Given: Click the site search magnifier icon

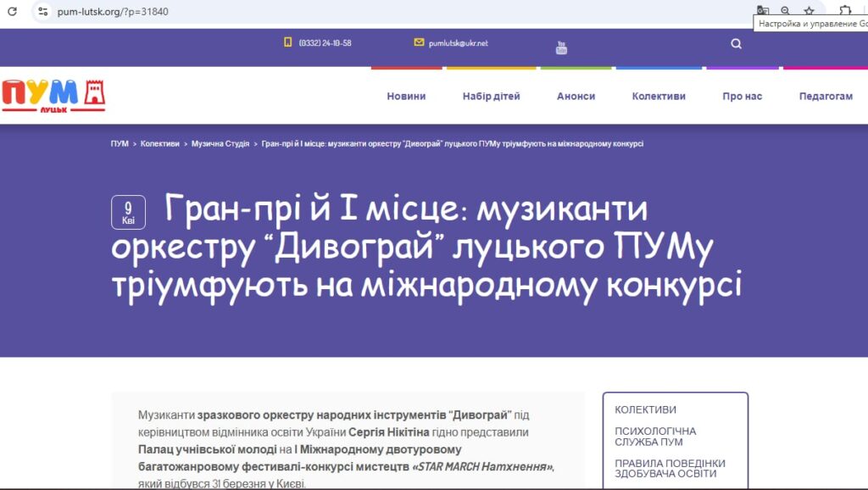Looking at the screenshot, I should (736, 44).
